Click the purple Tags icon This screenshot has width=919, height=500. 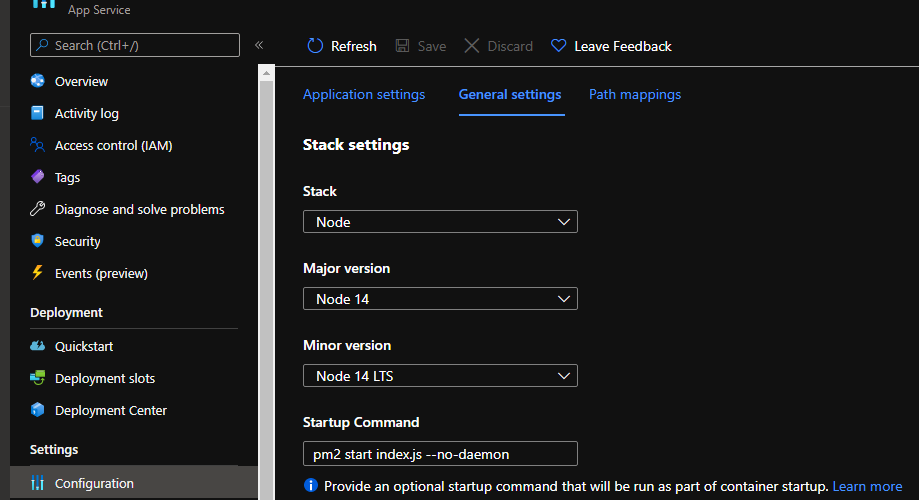[38, 176]
